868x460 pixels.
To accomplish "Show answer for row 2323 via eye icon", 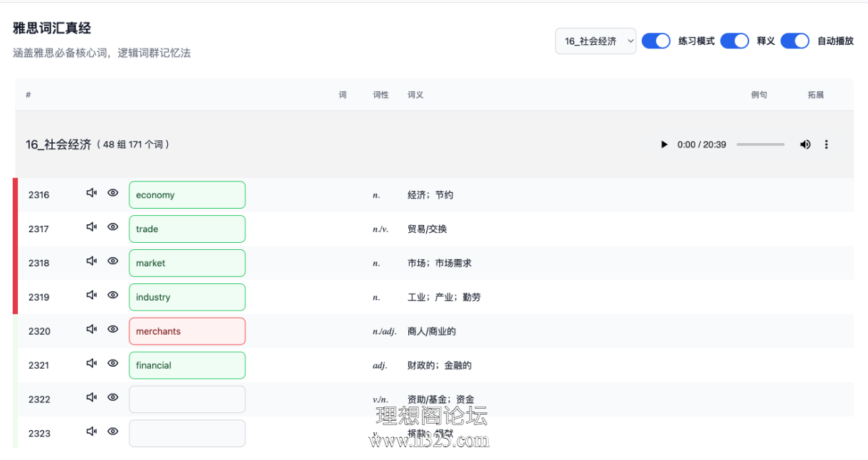I will (x=112, y=431).
